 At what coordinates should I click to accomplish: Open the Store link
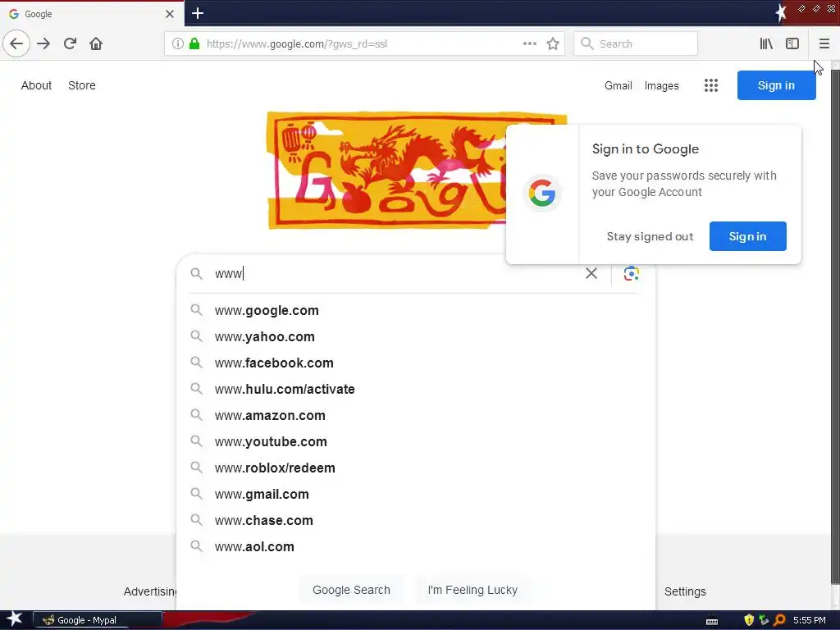pyautogui.click(x=82, y=85)
